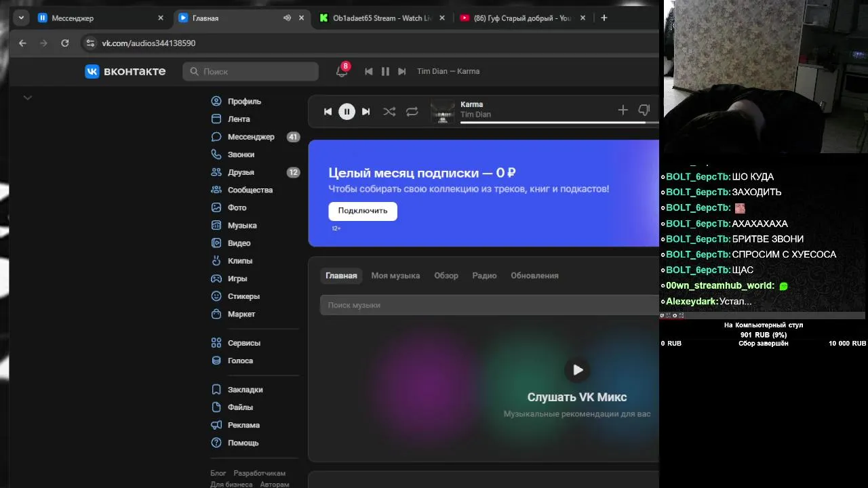
Task: Skip to previous track in the player panel
Action: click(328, 112)
